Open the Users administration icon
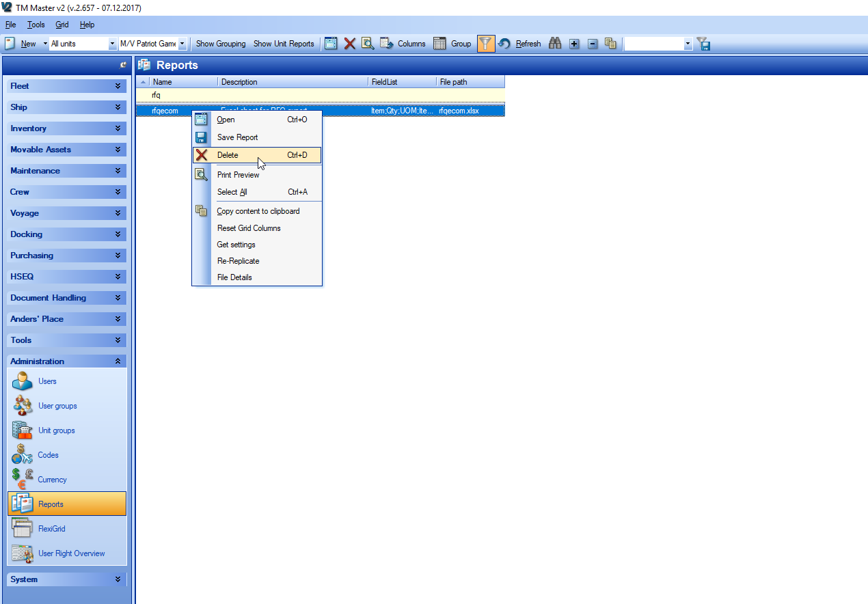 coord(23,381)
